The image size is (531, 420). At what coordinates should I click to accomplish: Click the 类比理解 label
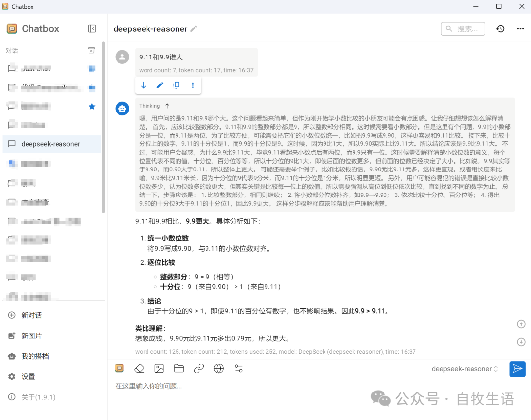coord(149,328)
